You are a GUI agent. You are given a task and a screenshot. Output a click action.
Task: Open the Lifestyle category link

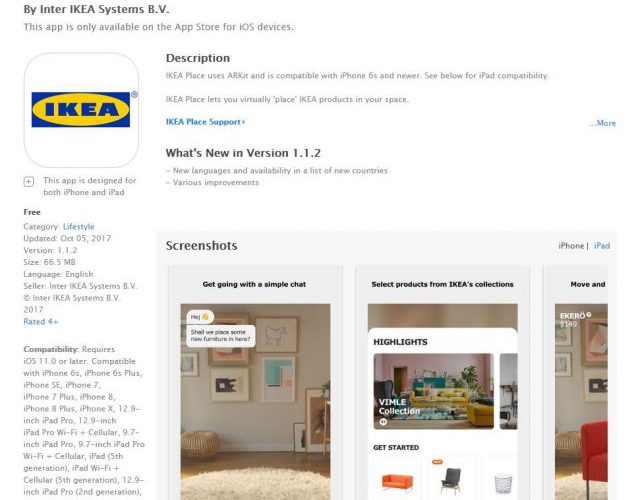pyautogui.click(x=78, y=227)
